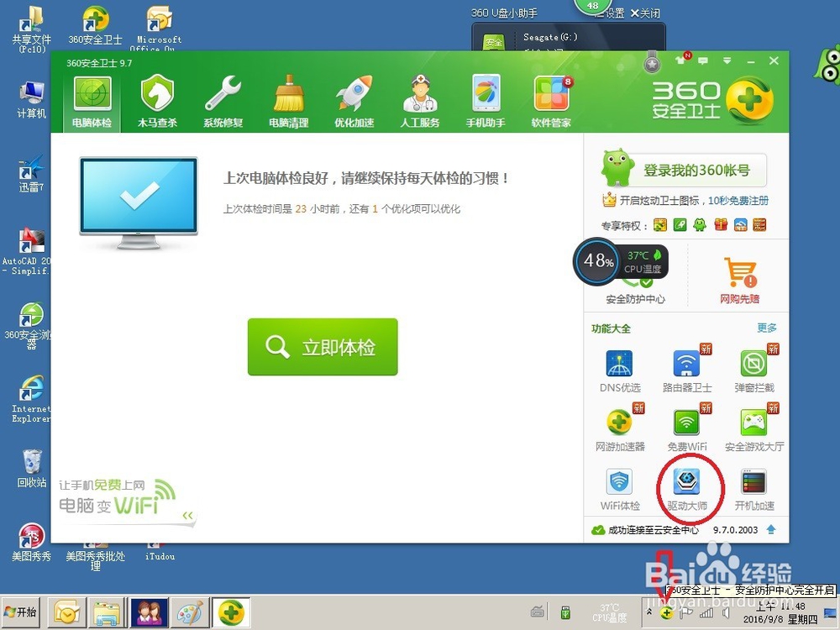
Task: Click the volume speaker tray icon
Action: tap(726, 613)
